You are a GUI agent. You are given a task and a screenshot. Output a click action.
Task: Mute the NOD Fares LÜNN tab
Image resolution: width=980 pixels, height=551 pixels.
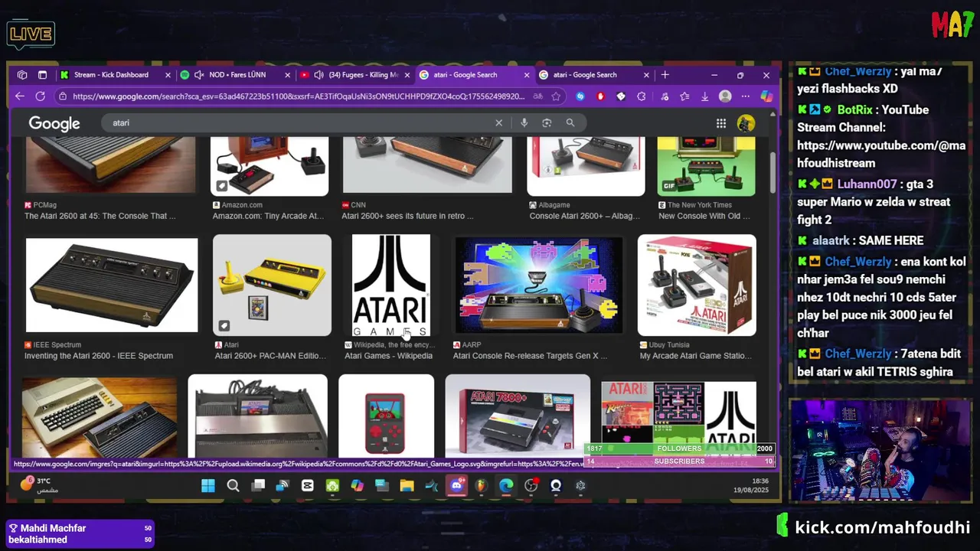pyautogui.click(x=199, y=75)
